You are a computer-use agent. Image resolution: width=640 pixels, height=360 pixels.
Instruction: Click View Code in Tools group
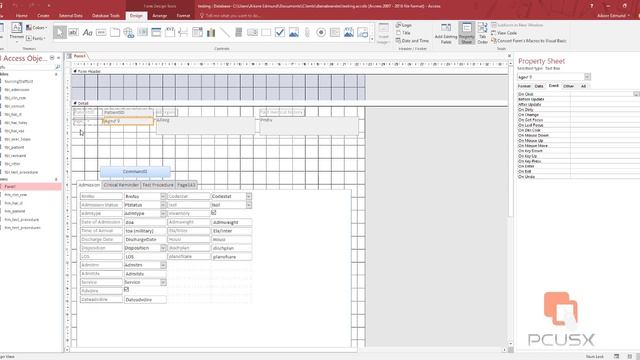504,33
